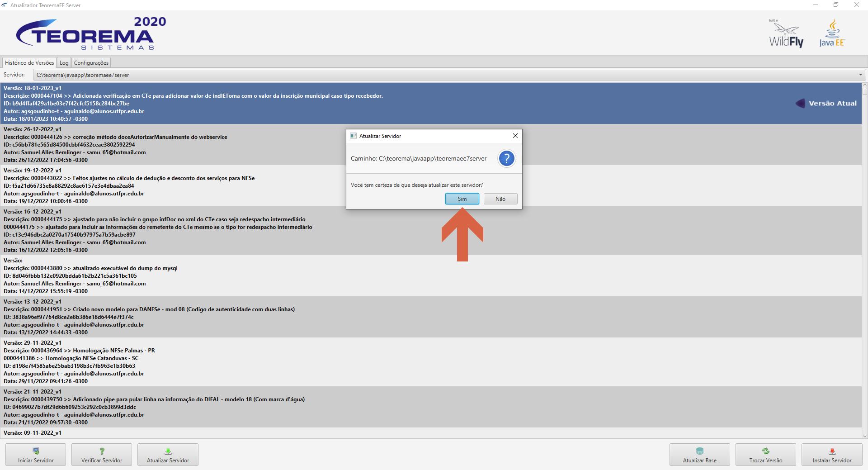Image resolution: width=868 pixels, height=470 pixels.
Task: Select the mysql dump description entry
Action: click(431, 276)
